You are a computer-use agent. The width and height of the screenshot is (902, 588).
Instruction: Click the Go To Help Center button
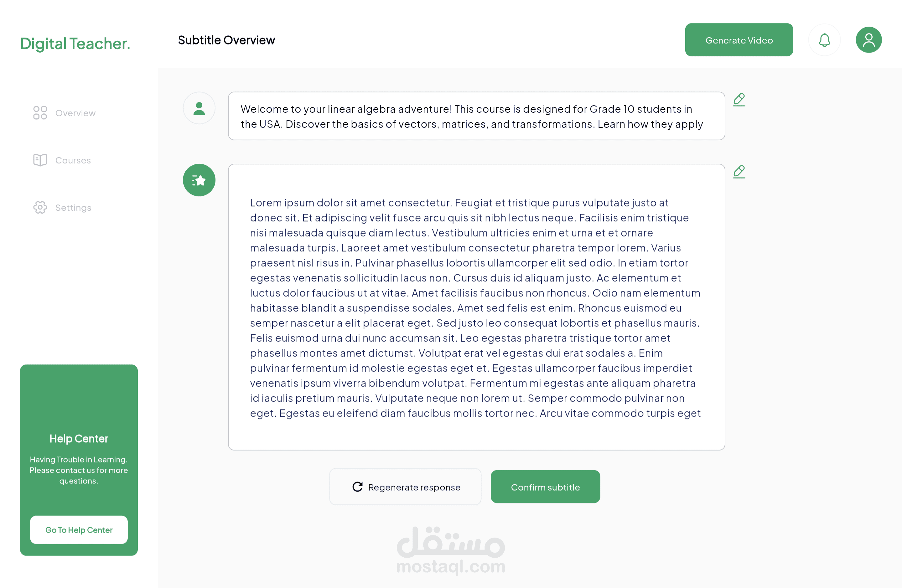(x=79, y=530)
